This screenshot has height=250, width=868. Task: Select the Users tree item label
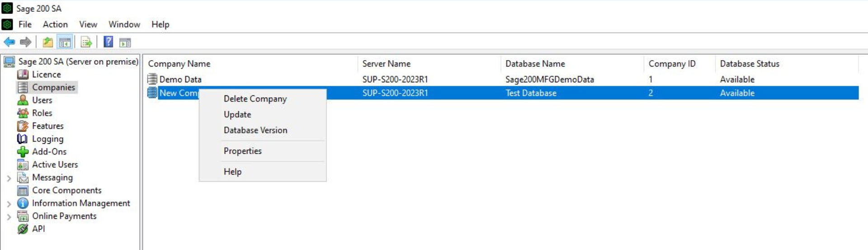click(x=42, y=100)
